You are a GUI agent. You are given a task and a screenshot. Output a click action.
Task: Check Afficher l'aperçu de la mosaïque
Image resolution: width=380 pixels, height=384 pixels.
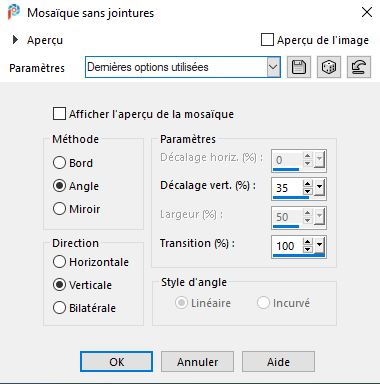tap(59, 114)
